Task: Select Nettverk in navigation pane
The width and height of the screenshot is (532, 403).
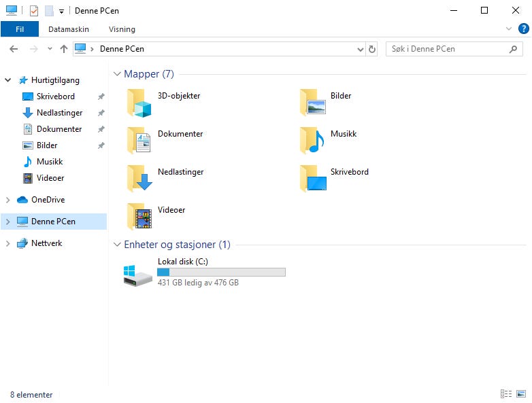Action: pos(46,243)
